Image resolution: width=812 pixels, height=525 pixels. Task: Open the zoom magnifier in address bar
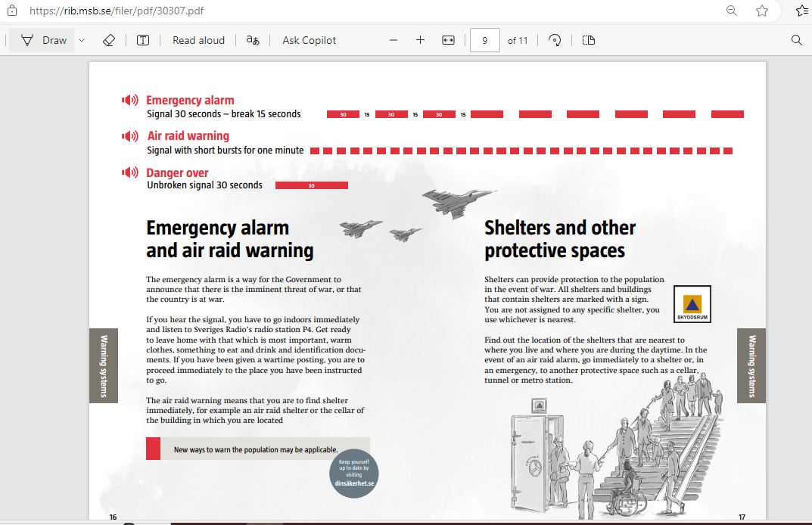click(731, 11)
